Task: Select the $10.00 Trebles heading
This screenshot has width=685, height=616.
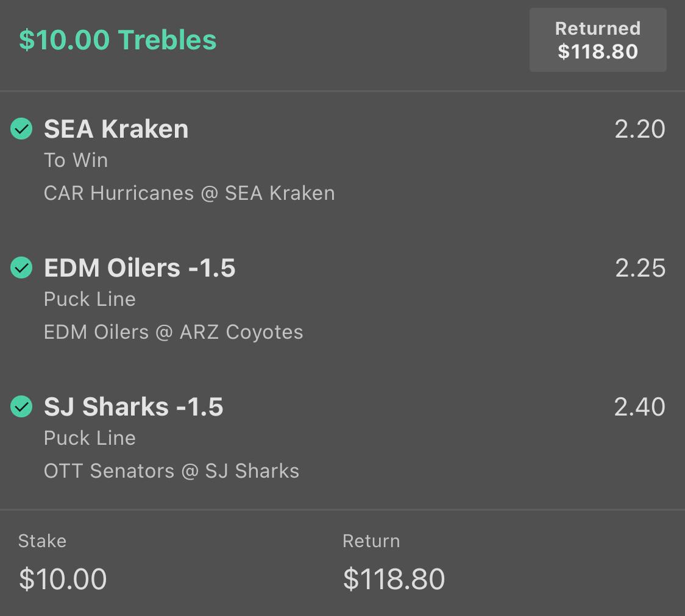Action: (118, 40)
